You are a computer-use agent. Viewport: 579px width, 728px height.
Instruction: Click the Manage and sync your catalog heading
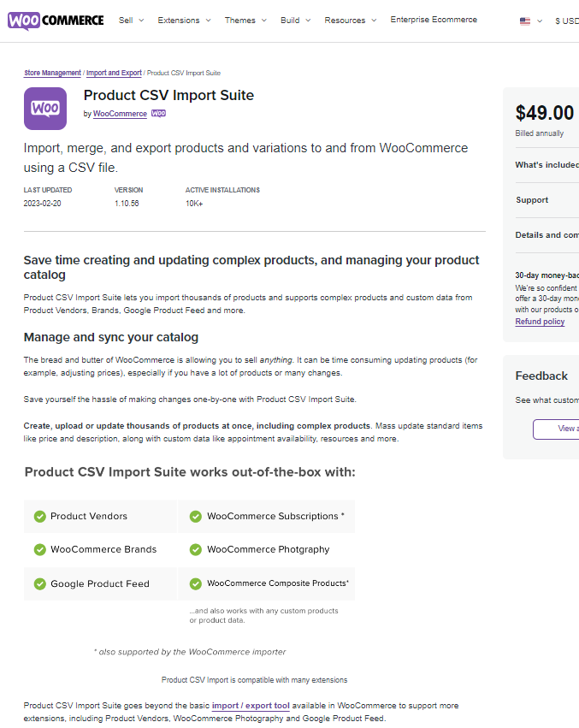click(x=111, y=337)
